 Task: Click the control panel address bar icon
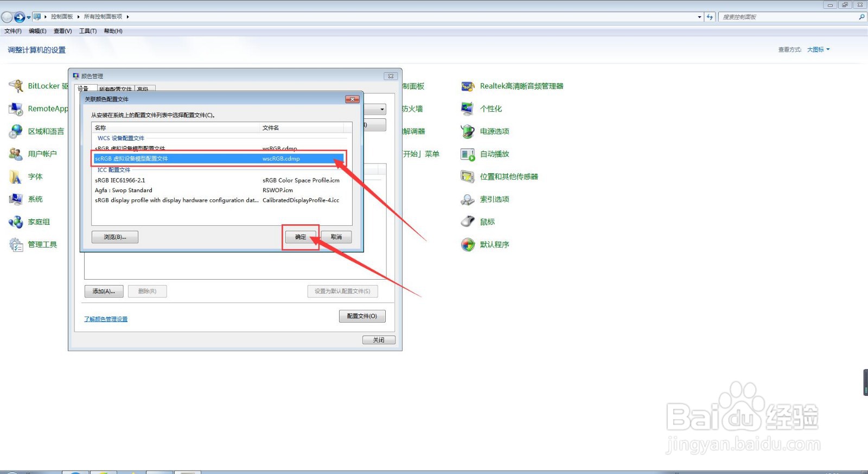point(37,17)
